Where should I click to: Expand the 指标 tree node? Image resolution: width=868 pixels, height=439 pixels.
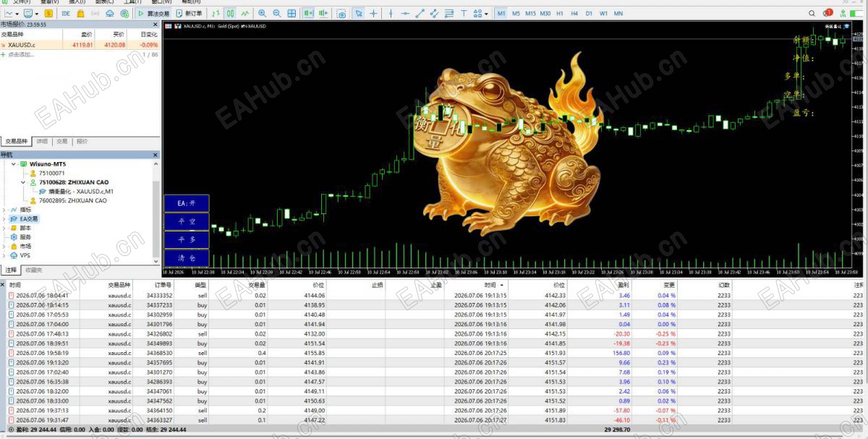pyautogui.click(x=4, y=210)
